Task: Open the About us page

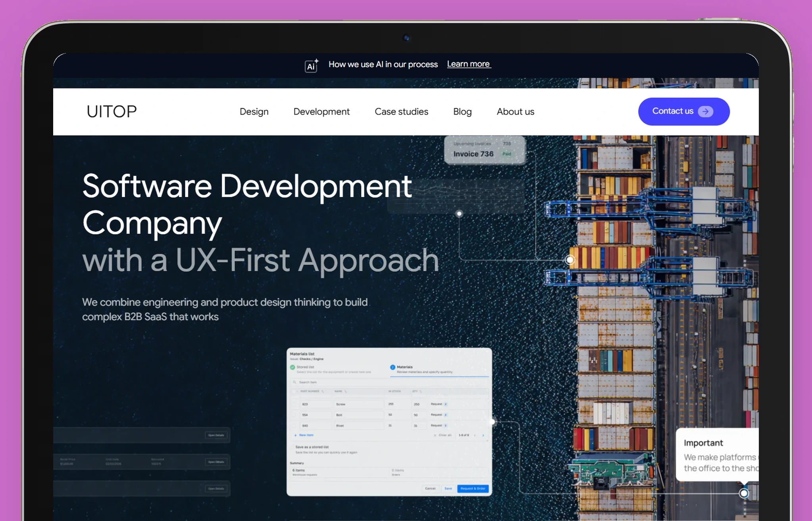Action: click(516, 112)
